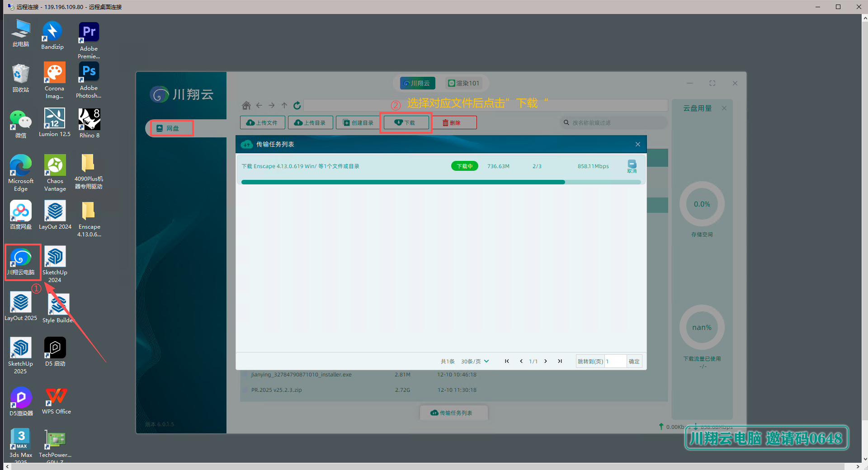Navigate back with left arrow
Viewport: 868px width, 470px height.
tap(259, 105)
